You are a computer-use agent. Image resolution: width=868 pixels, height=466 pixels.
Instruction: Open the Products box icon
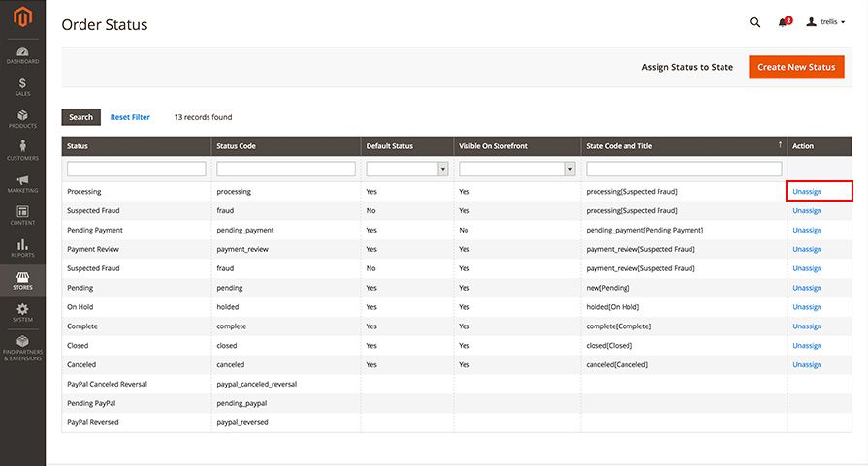click(x=22, y=119)
